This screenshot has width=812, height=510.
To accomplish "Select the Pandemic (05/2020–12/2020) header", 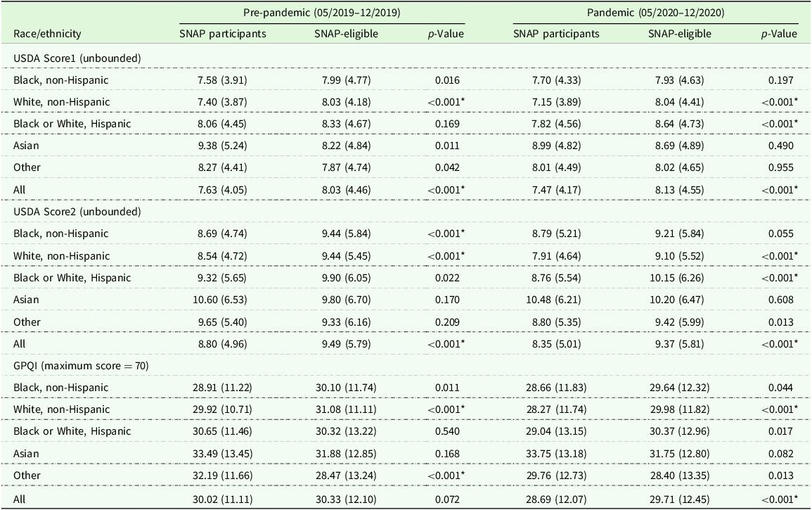I will tap(656, 13).
